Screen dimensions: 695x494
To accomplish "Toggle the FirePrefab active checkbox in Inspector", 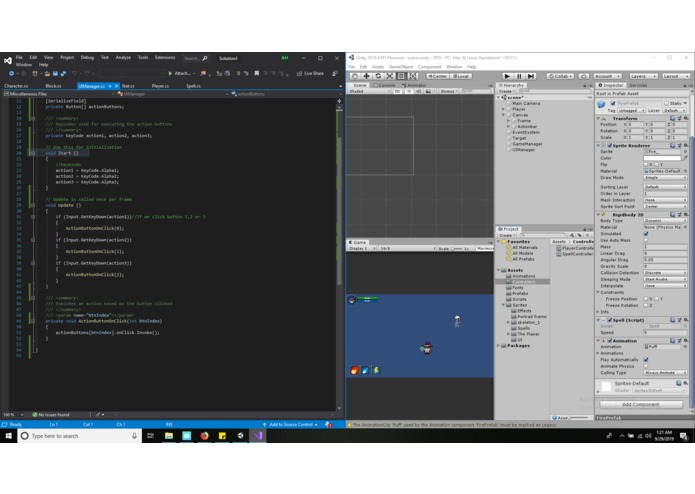I will (613, 103).
